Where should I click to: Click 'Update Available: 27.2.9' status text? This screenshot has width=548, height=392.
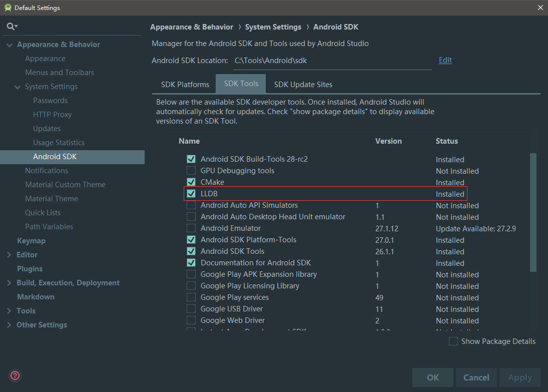click(475, 229)
